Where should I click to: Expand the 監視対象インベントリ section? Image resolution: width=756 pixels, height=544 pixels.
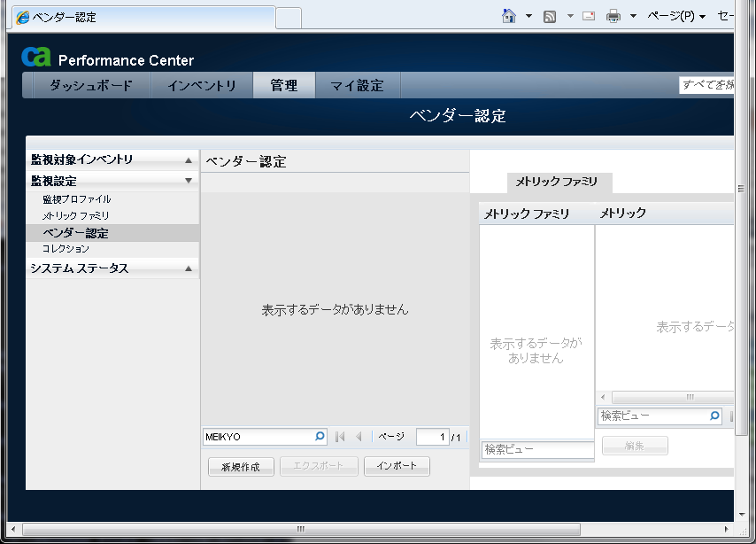click(x=188, y=160)
